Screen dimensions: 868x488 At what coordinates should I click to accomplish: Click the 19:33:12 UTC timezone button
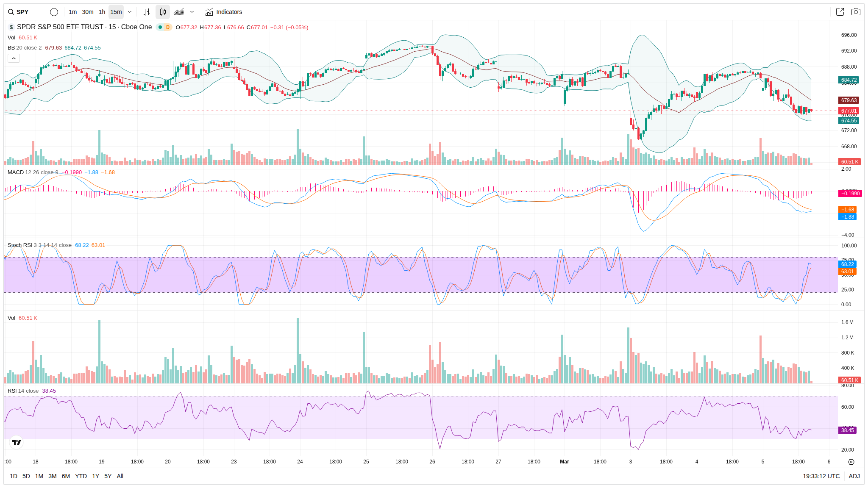(x=821, y=476)
